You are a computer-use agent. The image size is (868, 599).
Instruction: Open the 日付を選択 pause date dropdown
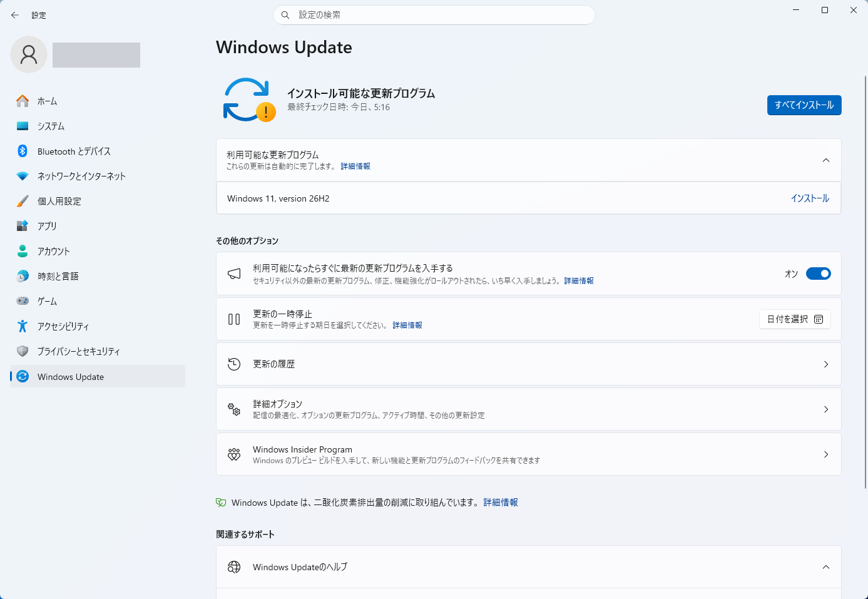795,319
